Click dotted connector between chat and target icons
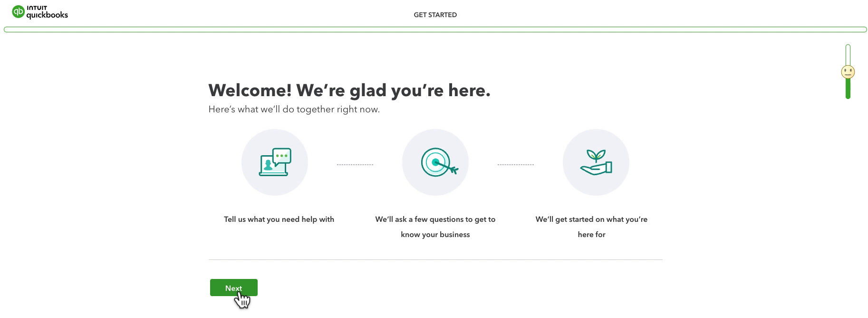This screenshot has width=868, height=318. pyautogui.click(x=355, y=165)
